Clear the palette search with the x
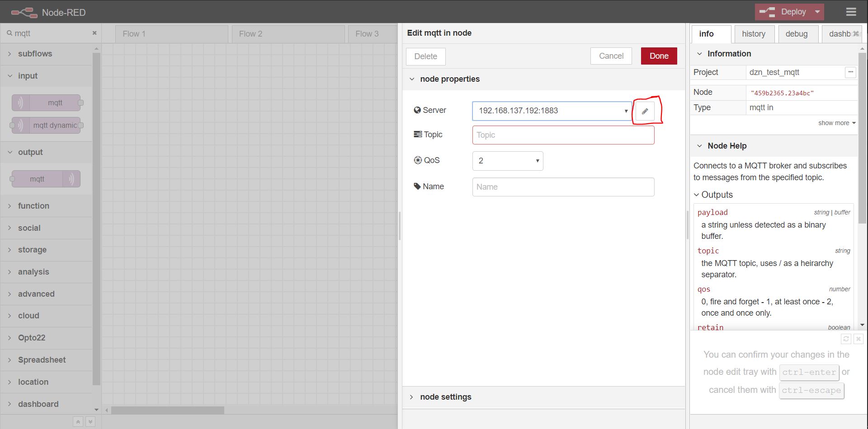 click(x=94, y=33)
